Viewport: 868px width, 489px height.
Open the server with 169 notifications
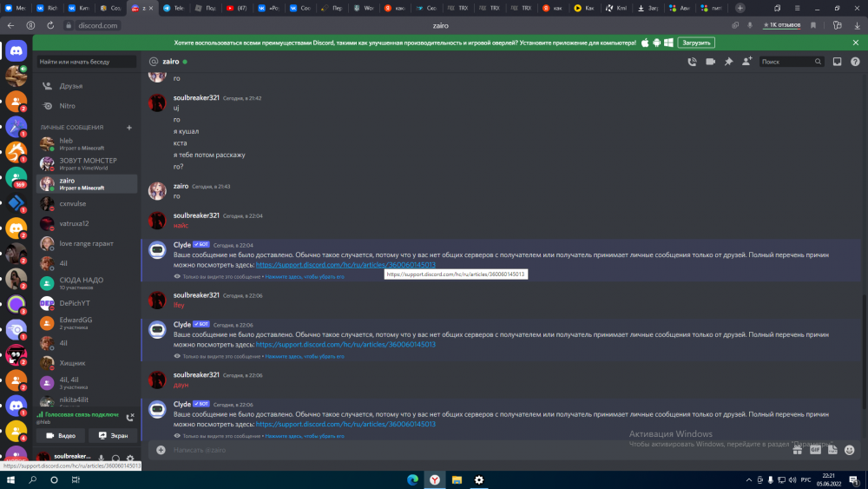16,177
